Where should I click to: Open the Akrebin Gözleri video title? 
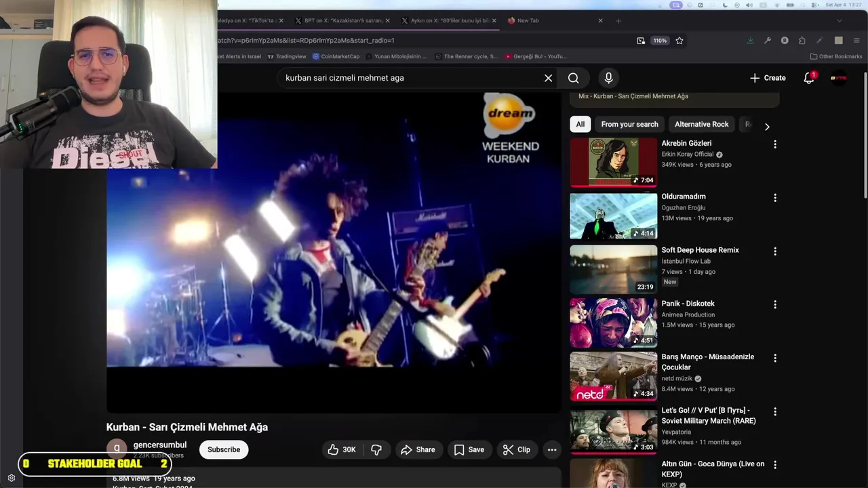[x=686, y=143]
